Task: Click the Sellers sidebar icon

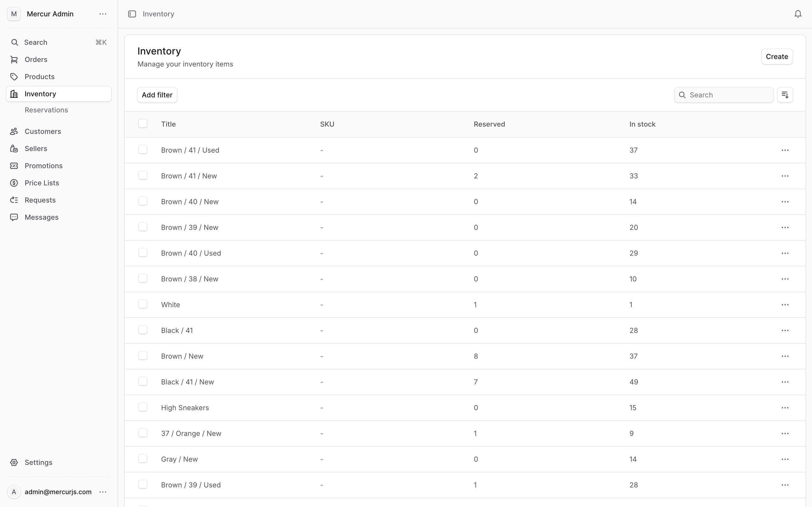Action: click(x=14, y=149)
